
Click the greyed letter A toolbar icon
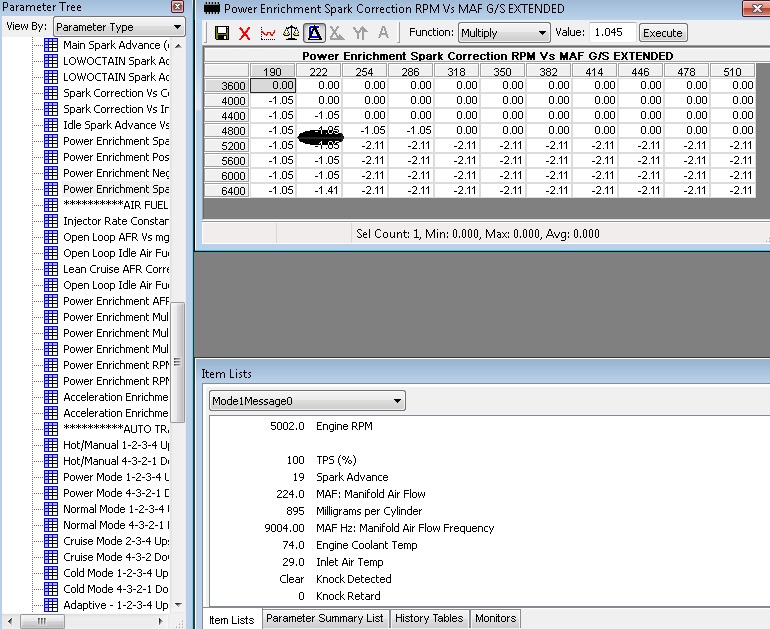point(383,33)
